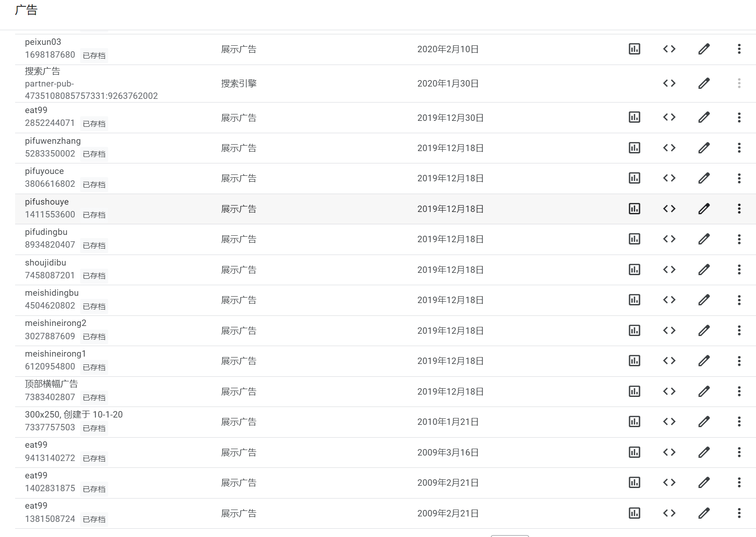Open report for pifushouye ad unit

634,209
